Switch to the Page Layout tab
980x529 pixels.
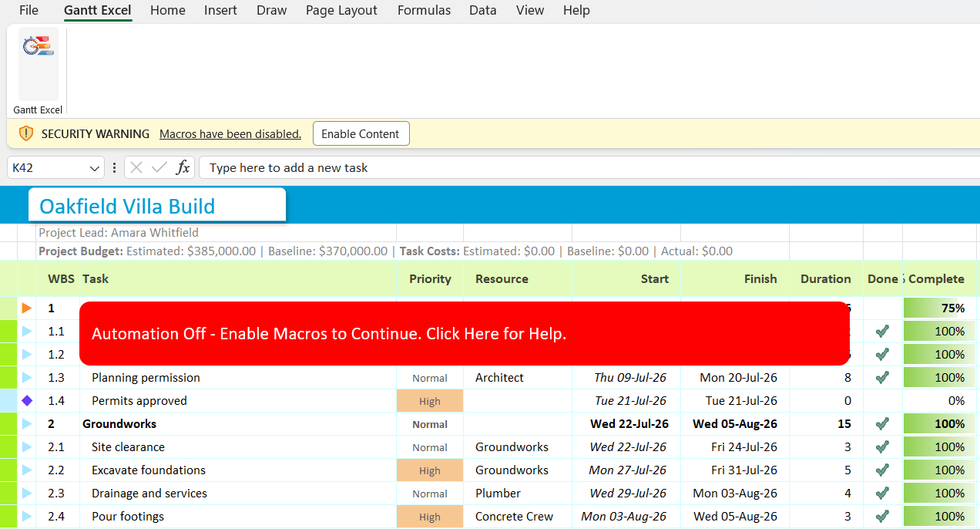[341, 10]
